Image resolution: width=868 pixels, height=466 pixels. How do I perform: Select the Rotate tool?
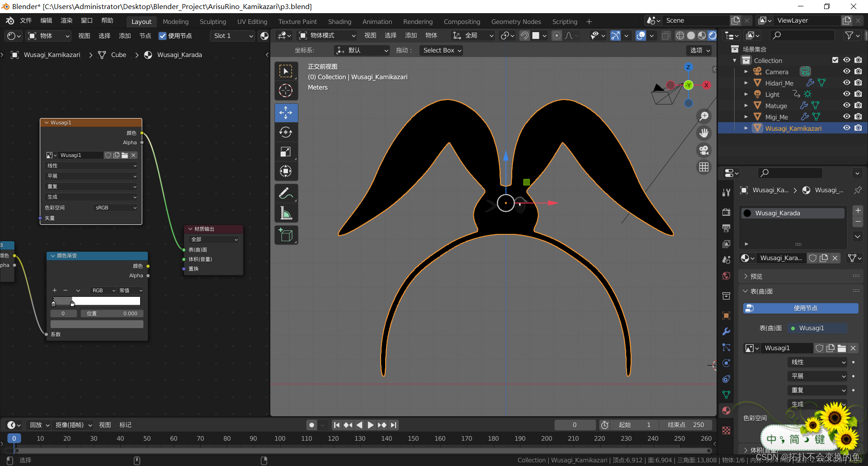pyautogui.click(x=286, y=132)
